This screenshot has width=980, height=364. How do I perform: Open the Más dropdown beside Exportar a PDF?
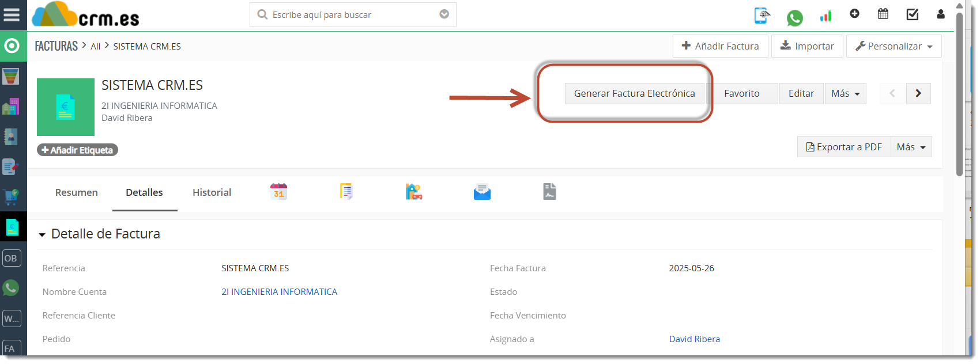[911, 147]
